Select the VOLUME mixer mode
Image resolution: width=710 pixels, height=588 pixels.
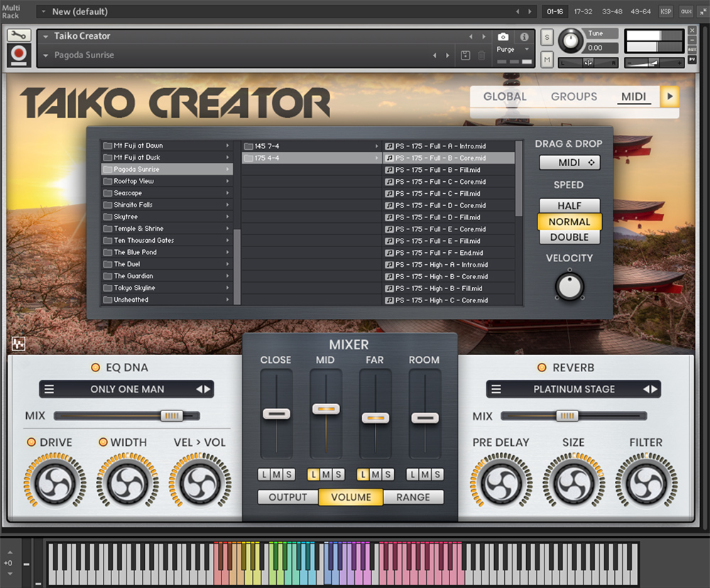click(x=351, y=497)
